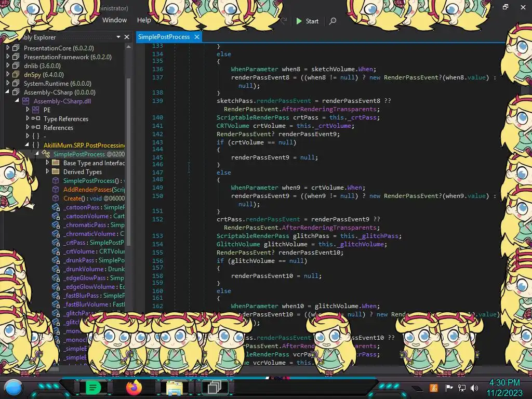Open the Windows Start orb
This screenshot has width=532, height=399.
(x=13, y=388)
